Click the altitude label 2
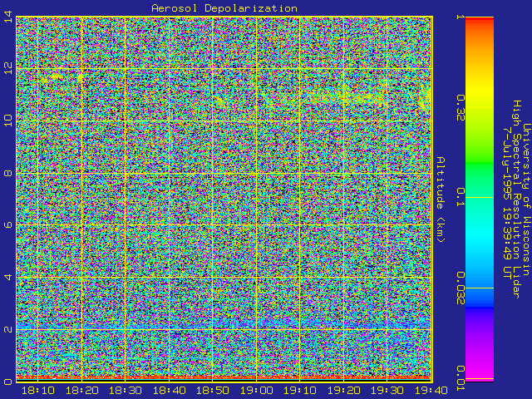 (x=7, y=329)
